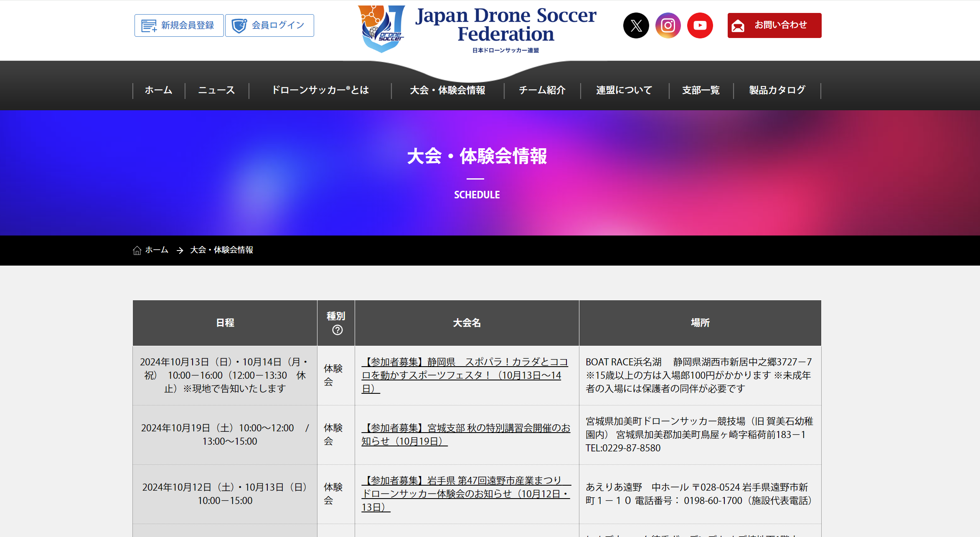Click ホーム breadcrumb link
980x537 pixels.
click(157, 250)
